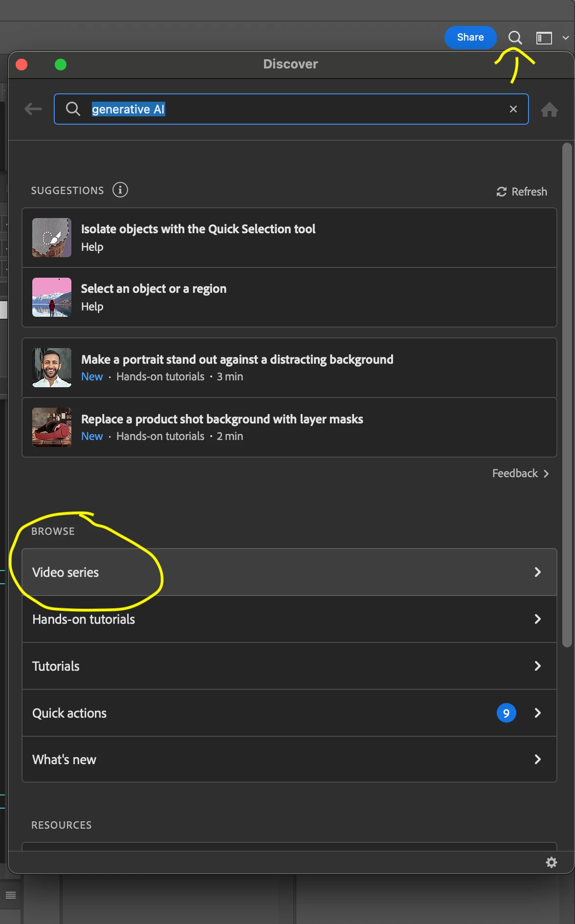This screenshot has width=575, height=924.
Task: Open search via magnifier icon beside Share
Action: tap(515, 38)
